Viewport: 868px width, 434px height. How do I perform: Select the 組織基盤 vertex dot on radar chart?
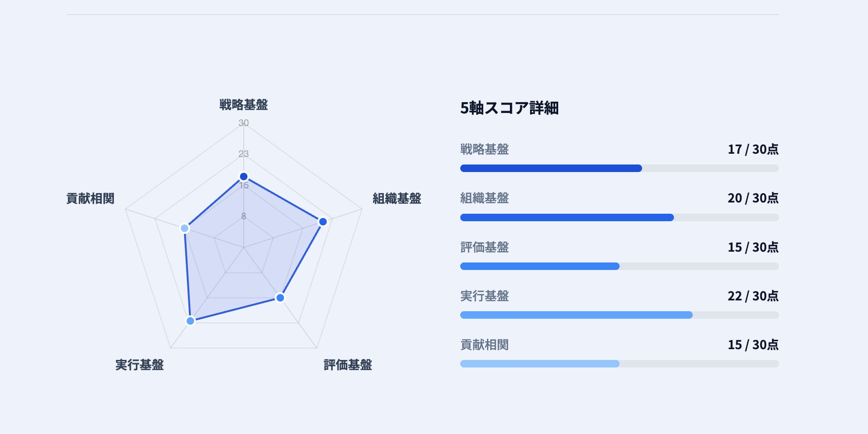(323, 222)
